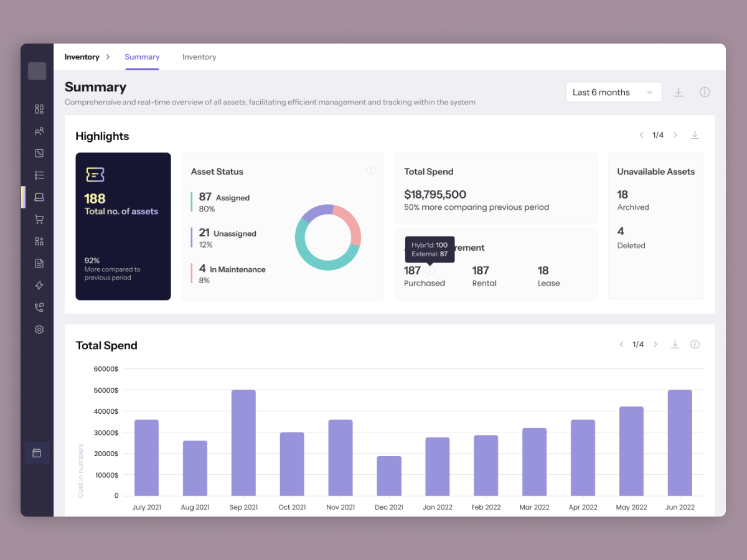
Task: Select the Summary tab
Action: [x=142, y=57]
